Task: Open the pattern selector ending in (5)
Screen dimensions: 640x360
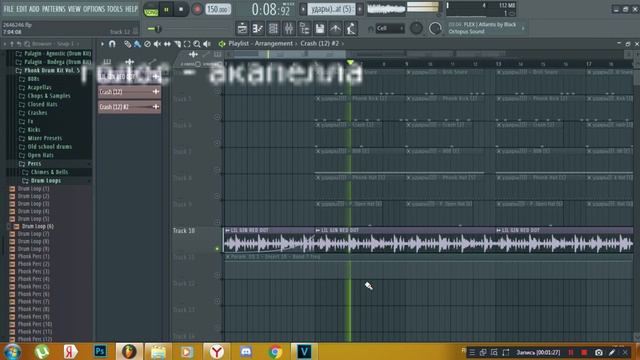Action: pos(331,9)
